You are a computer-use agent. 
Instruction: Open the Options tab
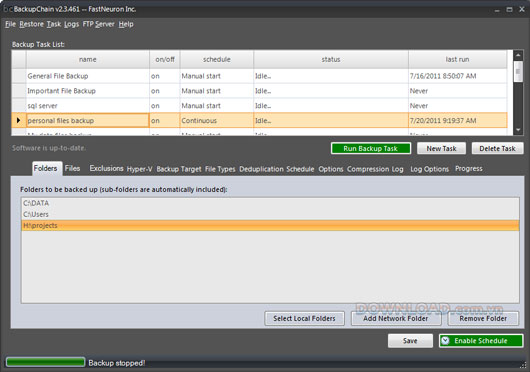pos(331,169)
